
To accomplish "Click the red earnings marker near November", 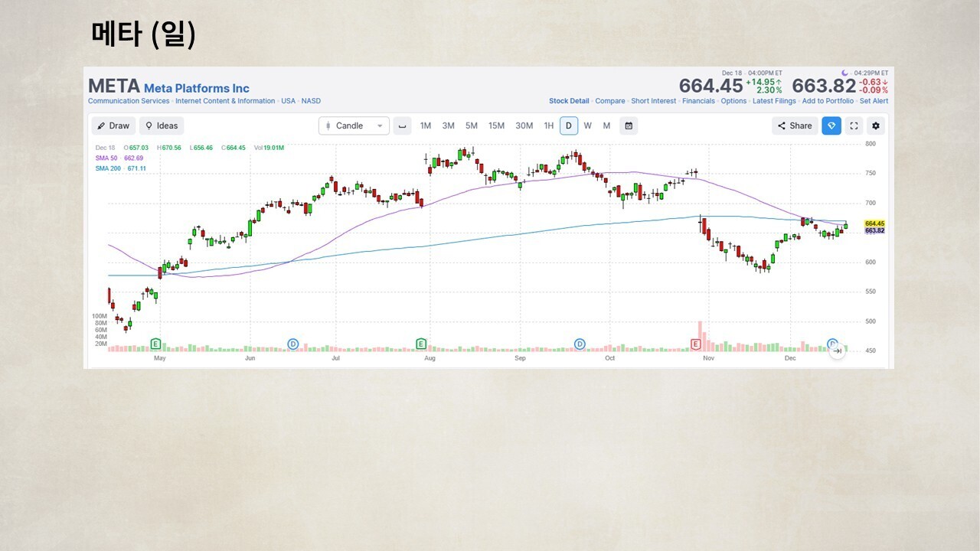I will point(696,344).
